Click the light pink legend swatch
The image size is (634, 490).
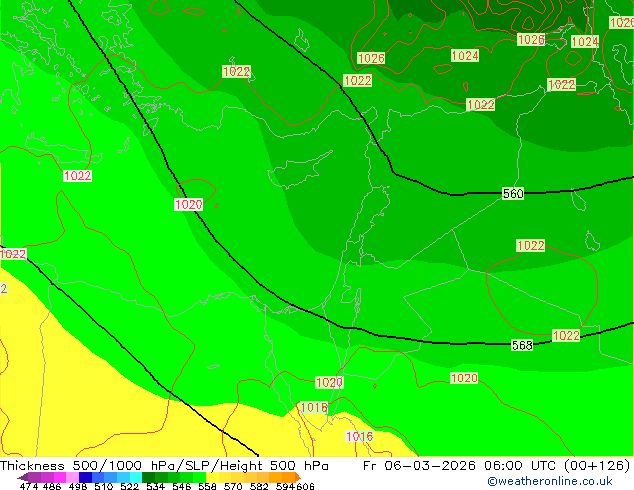point(72,477)
